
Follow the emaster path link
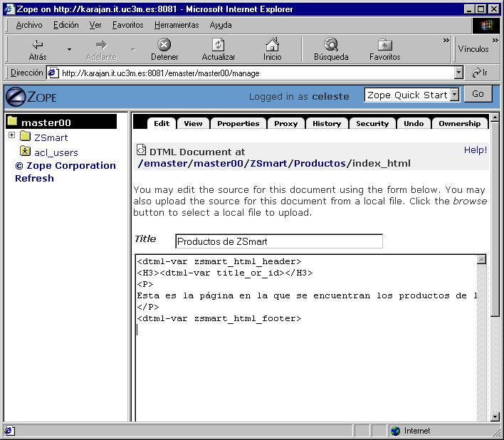(166, 163)
